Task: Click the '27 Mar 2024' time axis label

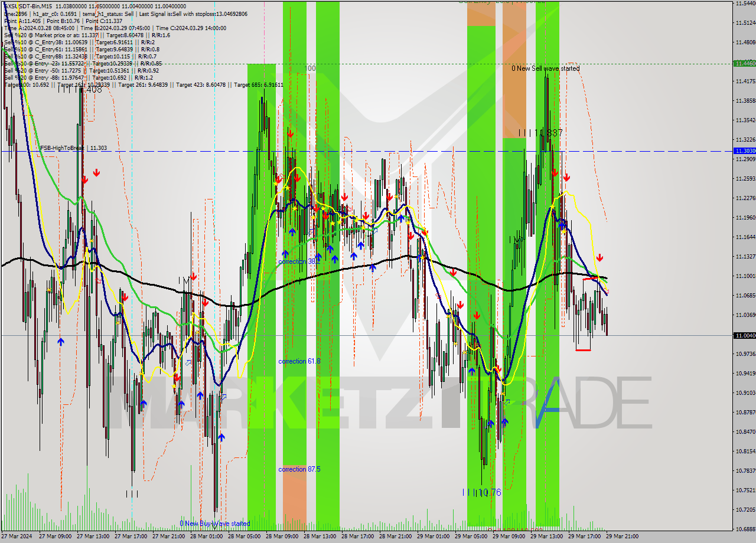Action: click(x=17, y=537)
